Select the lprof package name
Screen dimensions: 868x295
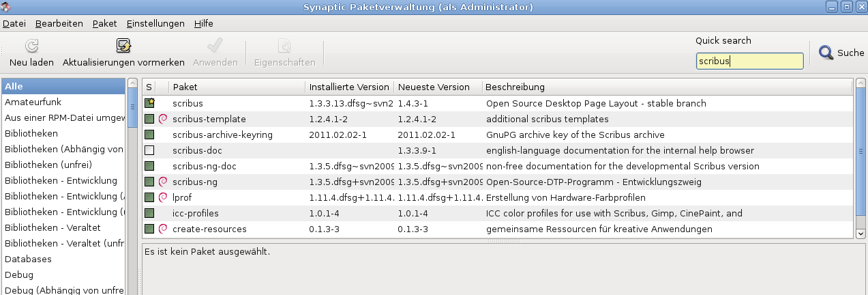coord(183,197)
